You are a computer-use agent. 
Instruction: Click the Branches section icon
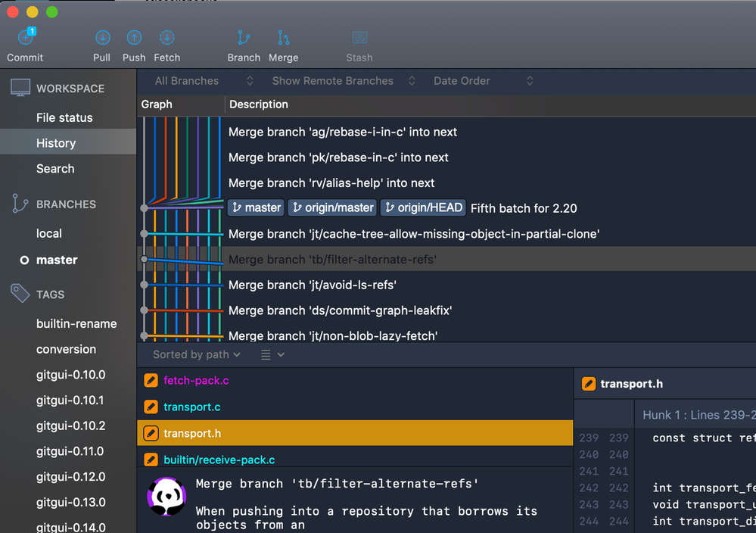(20, 204)
